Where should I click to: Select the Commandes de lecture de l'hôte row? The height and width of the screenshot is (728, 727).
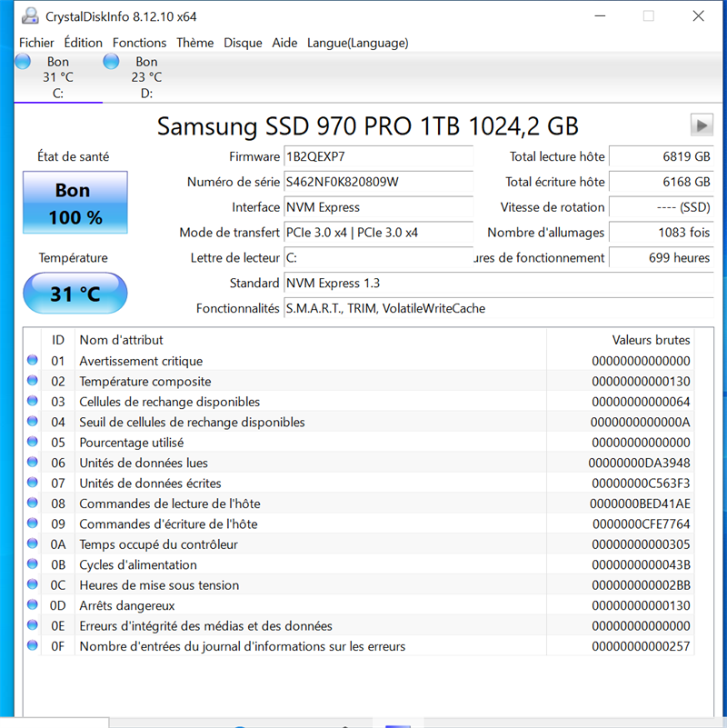tap(359, 504)
